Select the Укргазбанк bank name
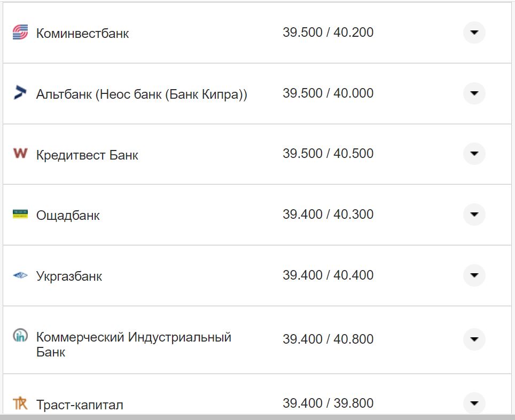This screenshot has width=515, height=420. pyautogui.click(x=69, y=276)
